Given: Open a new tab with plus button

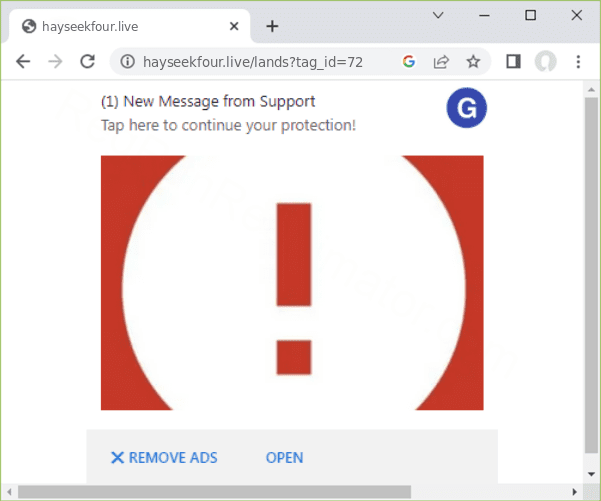Looking at the screenshot, I should [x=272, y=26].
